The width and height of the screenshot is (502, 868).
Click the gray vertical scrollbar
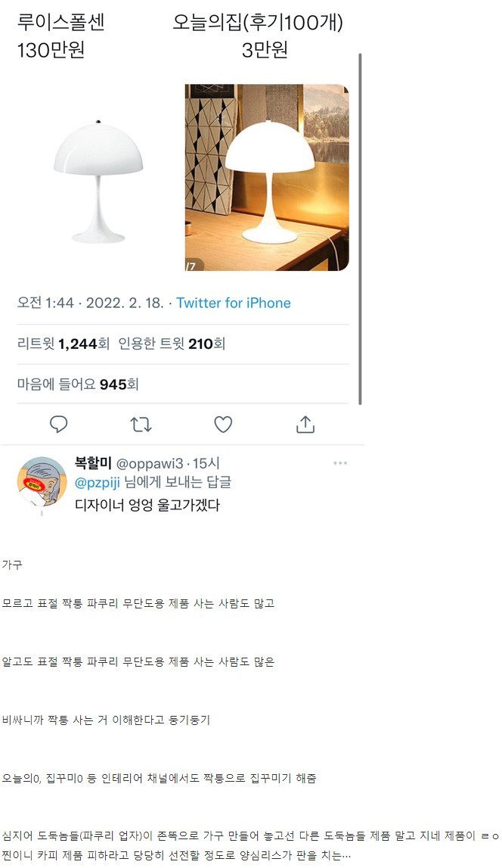click(x=360, y=229)
